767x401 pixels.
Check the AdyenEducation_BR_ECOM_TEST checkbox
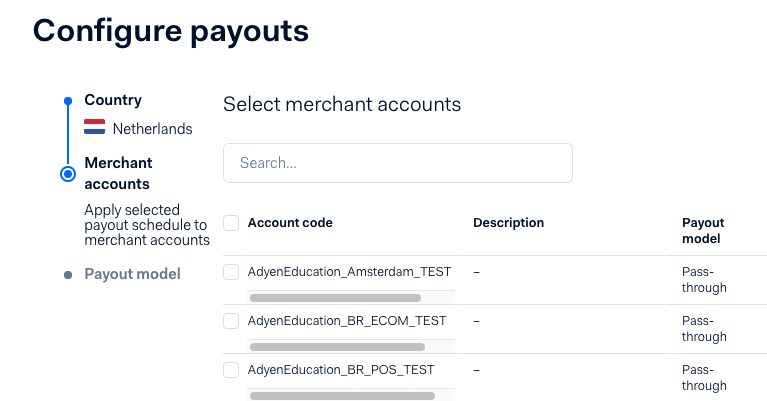coord(231,321)
